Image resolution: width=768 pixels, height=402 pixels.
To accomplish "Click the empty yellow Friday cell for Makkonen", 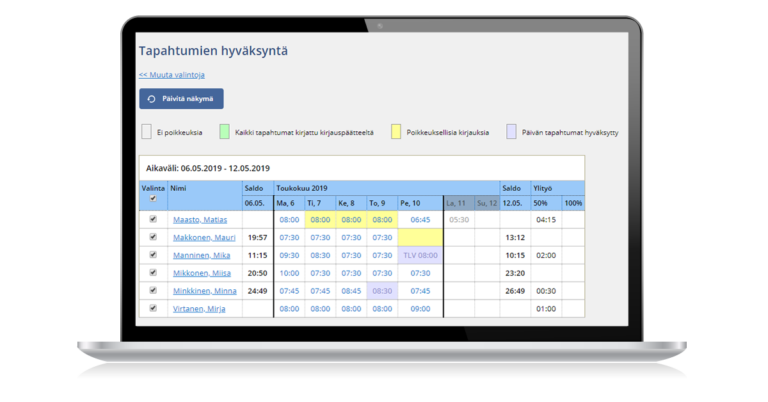I will (x=420, y=237).
